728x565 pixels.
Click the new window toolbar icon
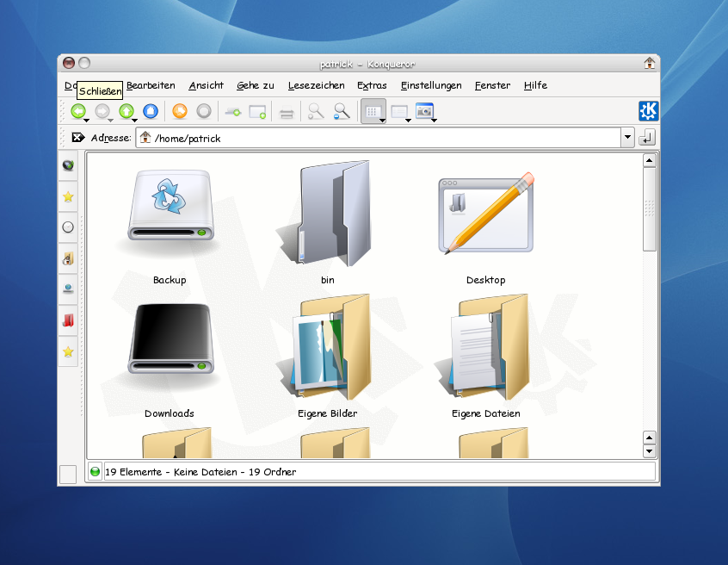coord(257,111)
